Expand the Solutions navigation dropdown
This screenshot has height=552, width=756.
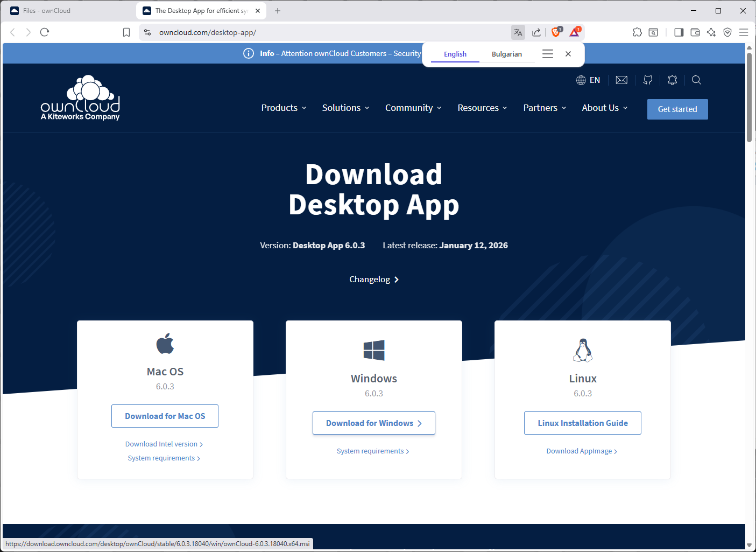point(345,108)
